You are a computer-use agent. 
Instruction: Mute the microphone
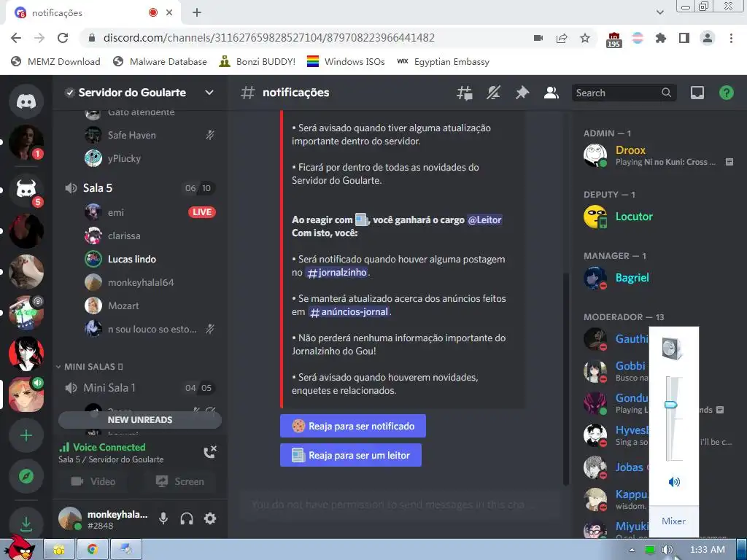(163, 518)
